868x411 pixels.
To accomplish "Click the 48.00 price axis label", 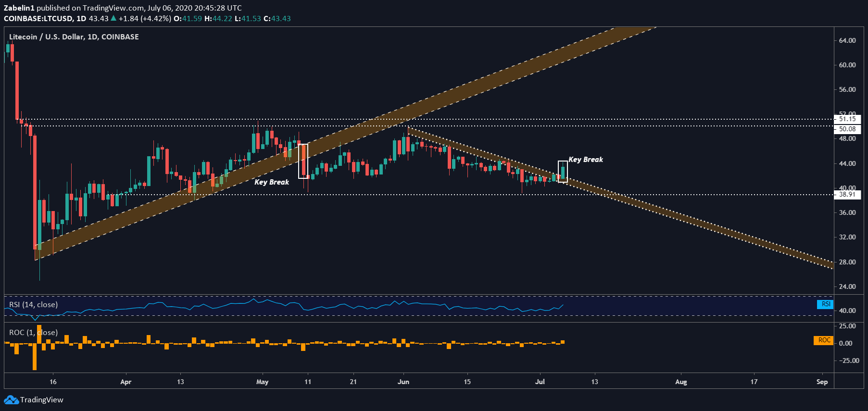I will click(847, 138).
